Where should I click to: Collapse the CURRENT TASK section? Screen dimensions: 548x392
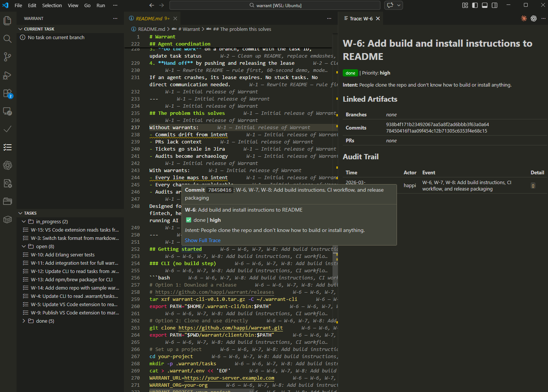21,29
